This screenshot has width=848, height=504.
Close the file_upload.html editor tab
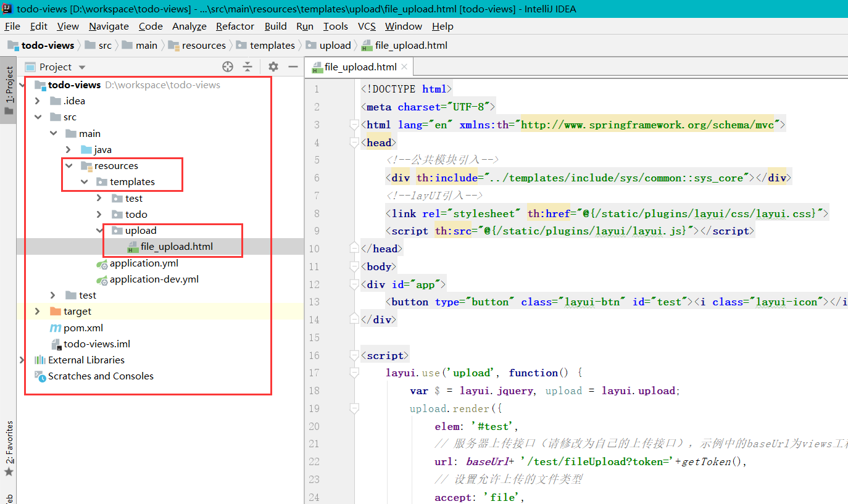[404, 67]
